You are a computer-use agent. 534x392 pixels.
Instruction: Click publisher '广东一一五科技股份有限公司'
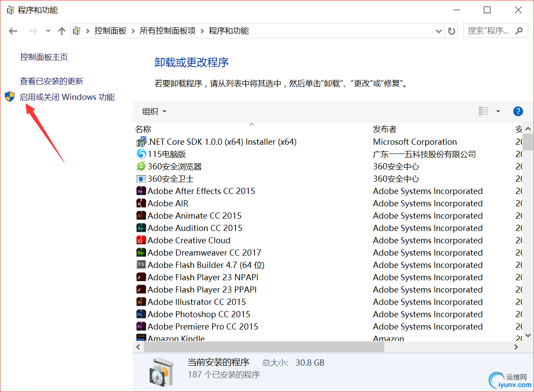coord(424,154)
